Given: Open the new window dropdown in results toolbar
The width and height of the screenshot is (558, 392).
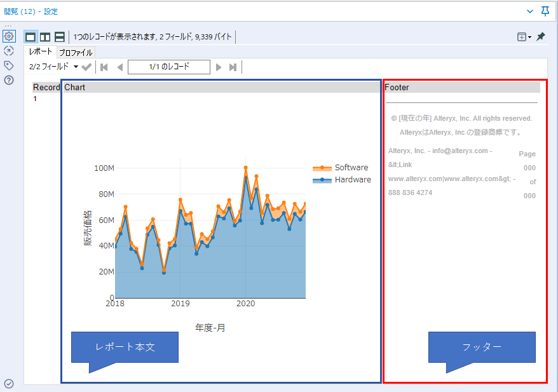Looking at the screenshot, I should pyautogui.click(x=524, y=37).
